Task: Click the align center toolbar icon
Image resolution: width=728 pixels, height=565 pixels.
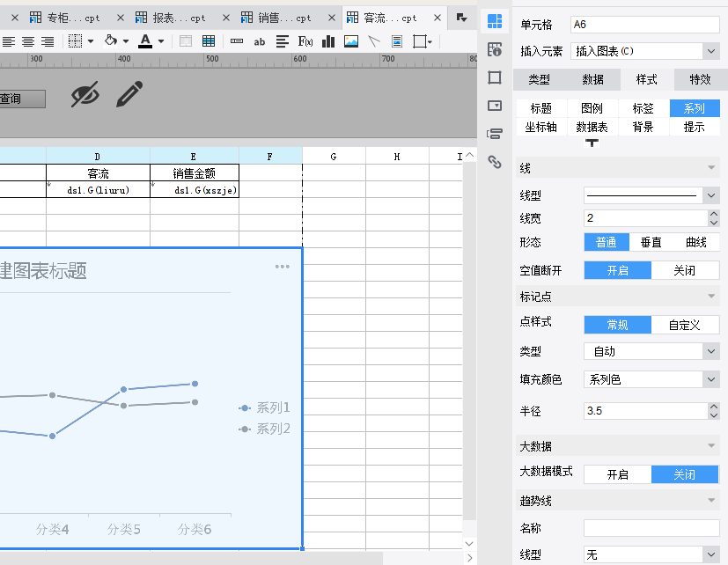Action: [28, 41]
